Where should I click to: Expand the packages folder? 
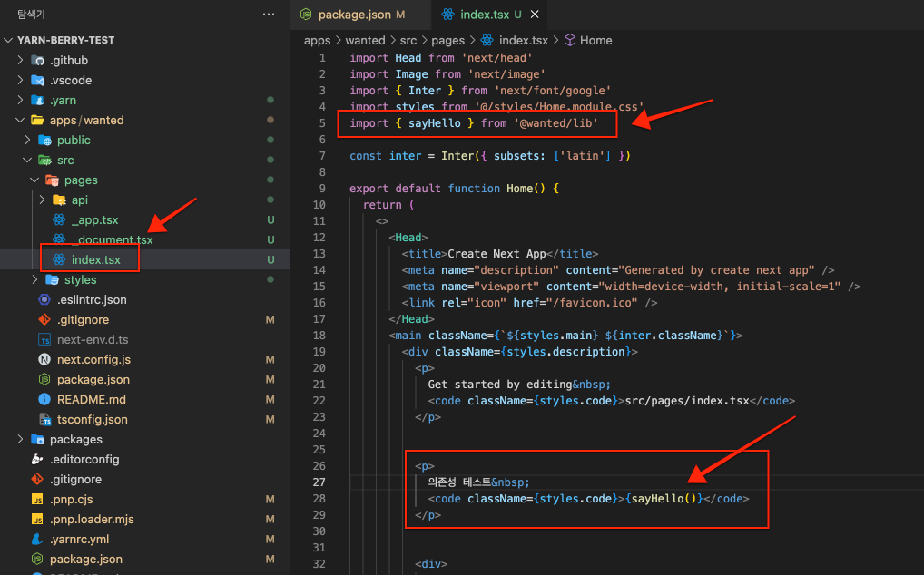coord(20,439)
